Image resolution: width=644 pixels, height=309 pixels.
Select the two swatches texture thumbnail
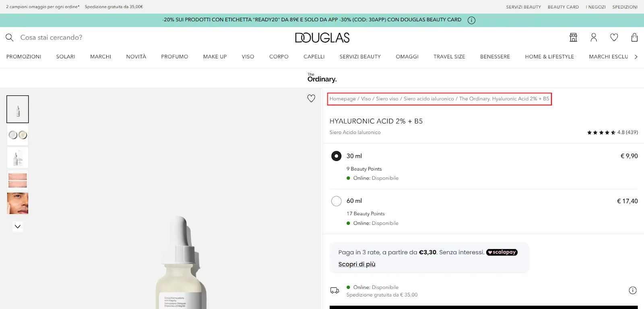click(18, 135)
